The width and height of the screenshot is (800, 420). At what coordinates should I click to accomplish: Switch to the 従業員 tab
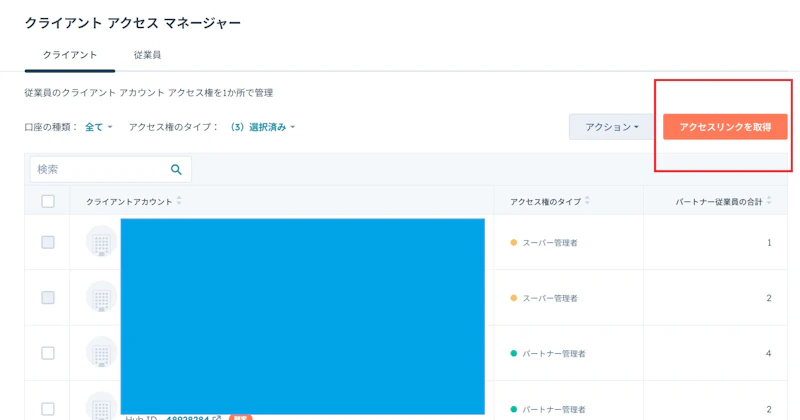pos(147,55)
